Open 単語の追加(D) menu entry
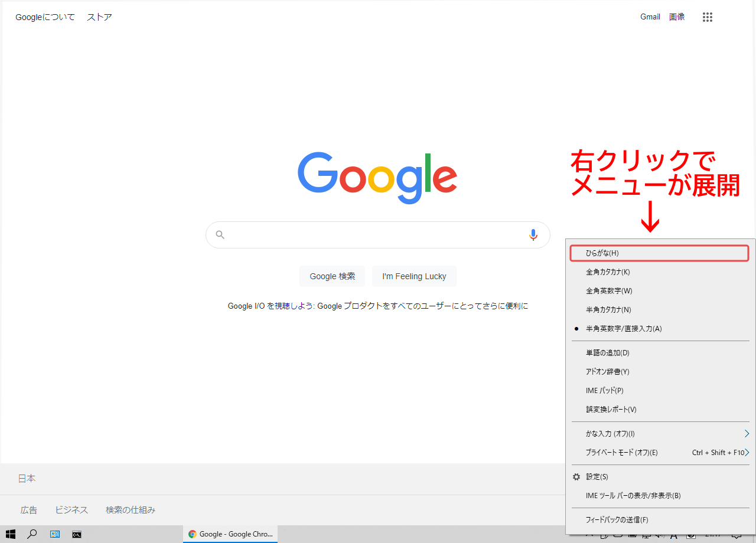Image resolution: width=756 pixels, height=543 pixels. coord(660,353)
